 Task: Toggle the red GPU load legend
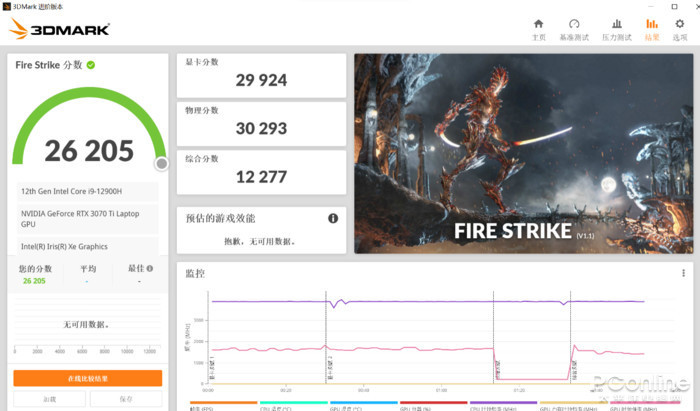(x=433, y=406)
